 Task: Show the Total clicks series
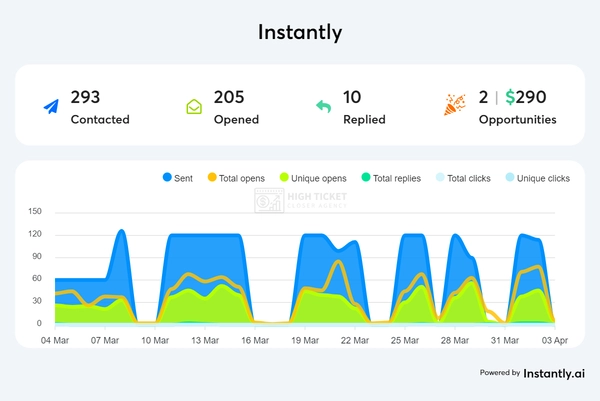(464, 178)
